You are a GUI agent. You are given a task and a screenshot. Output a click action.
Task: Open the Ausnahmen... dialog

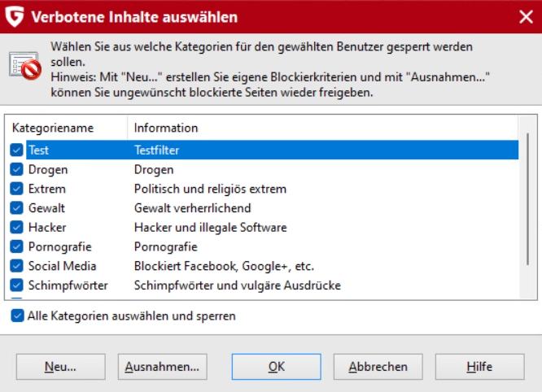click(163, 367)
